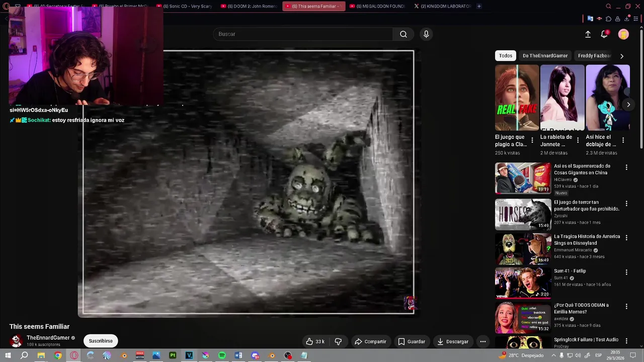644x362 pixels.
Task: Switch to the KINGDOM LABORATORY X tab
Action: click(x=443, y=6)
